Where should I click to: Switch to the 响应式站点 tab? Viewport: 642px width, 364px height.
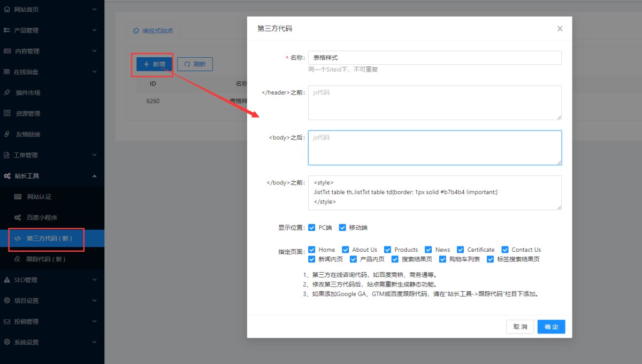pos(153,31)
